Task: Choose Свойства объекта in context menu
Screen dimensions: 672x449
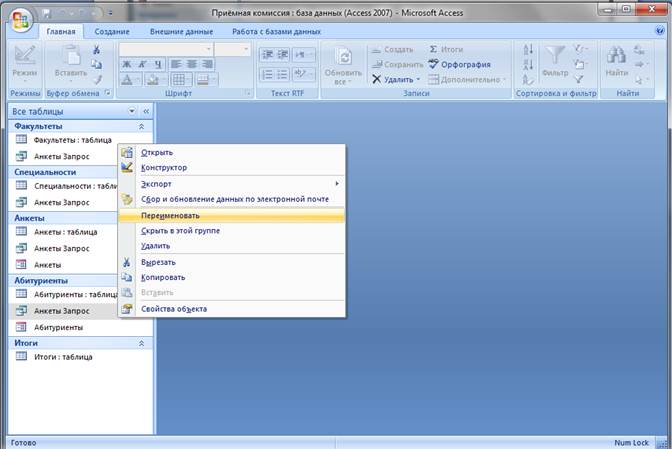Action: pyautogui.click(x=231, y=309)
